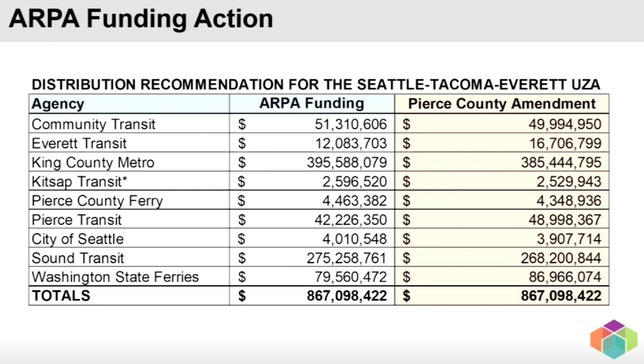This screenshot has height=364, width=644.
Task: Select the Pierce County Amendment column header
Action: click(502, 104)
